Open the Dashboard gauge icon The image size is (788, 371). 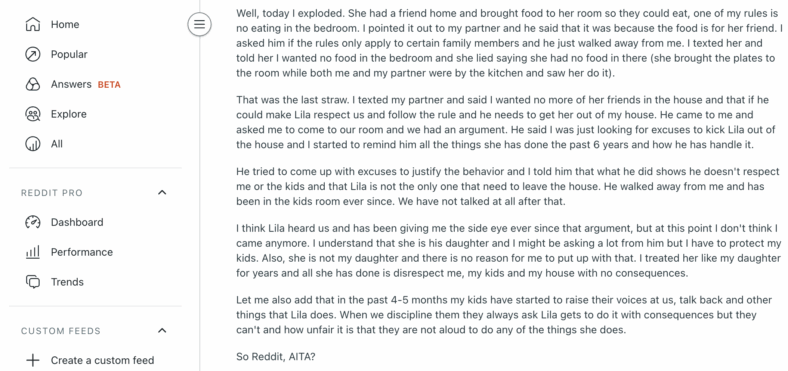(x=33, y=222)
